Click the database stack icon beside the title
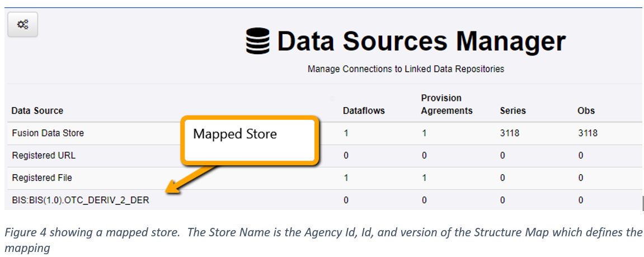 click(x=258, y=42)
